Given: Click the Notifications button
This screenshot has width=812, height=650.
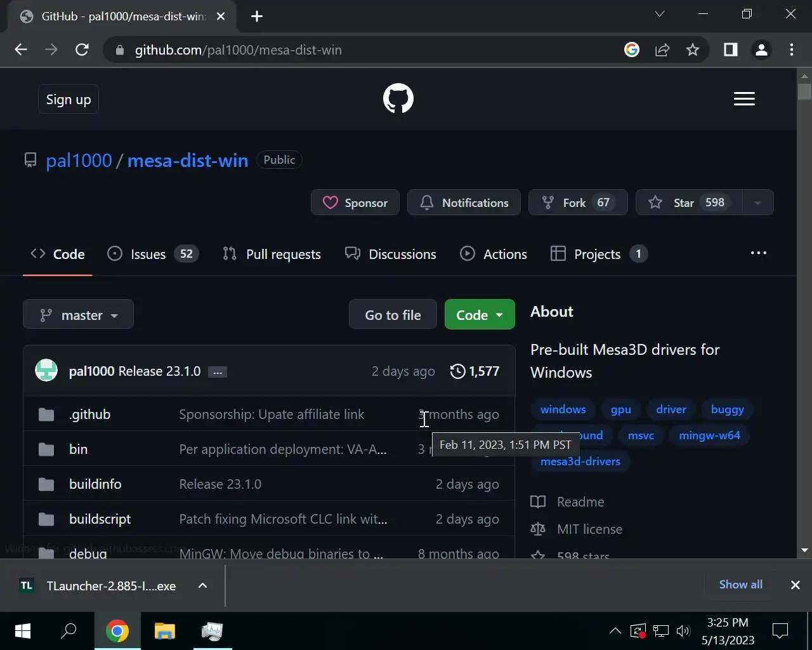Looking at the screenshot, I should point(464,202).
